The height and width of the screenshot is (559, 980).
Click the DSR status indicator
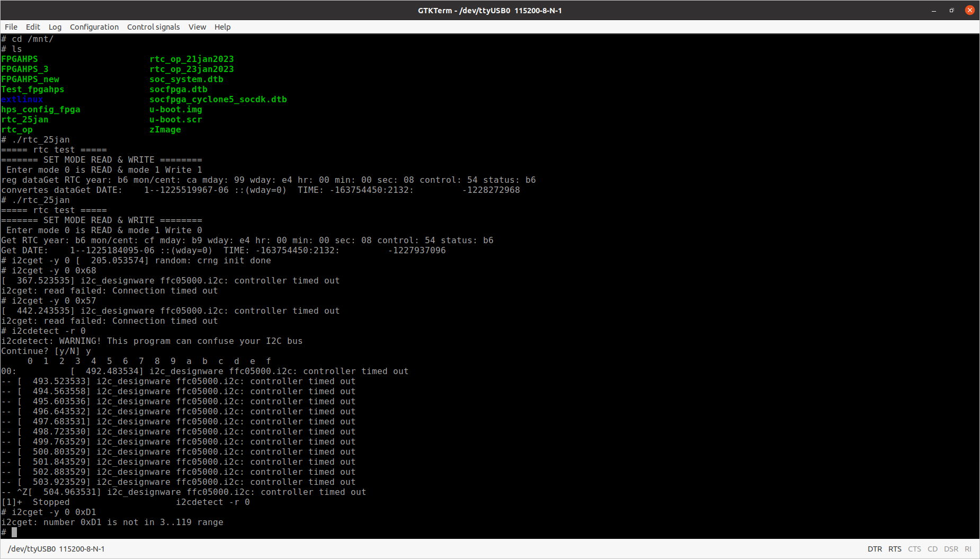(x=951, y=549)
